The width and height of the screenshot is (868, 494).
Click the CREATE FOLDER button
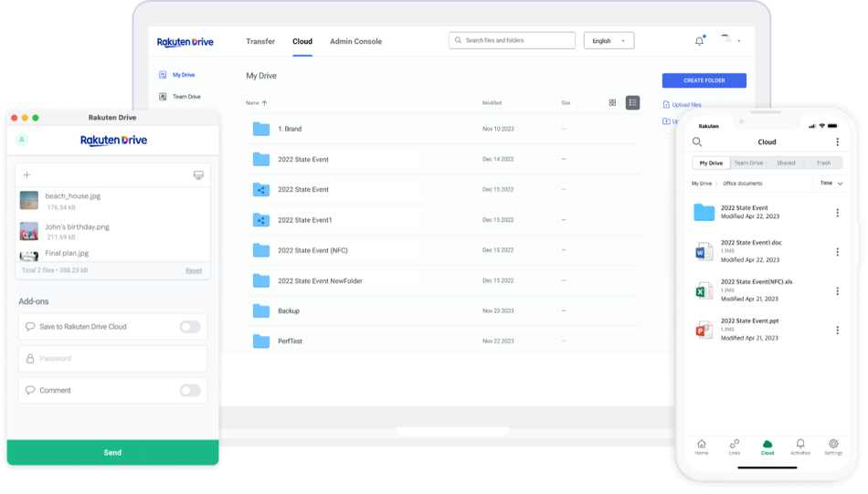[x=704, y=80]
